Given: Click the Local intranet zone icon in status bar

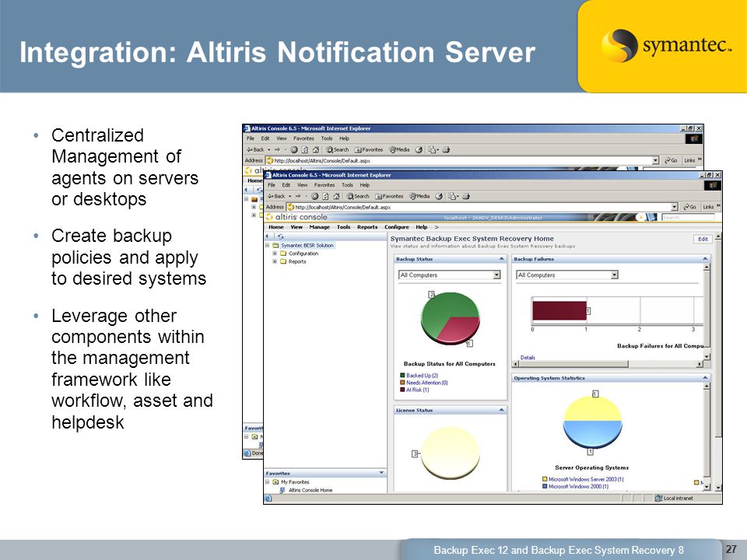Looking at the screenshot, I should (658, 498).
